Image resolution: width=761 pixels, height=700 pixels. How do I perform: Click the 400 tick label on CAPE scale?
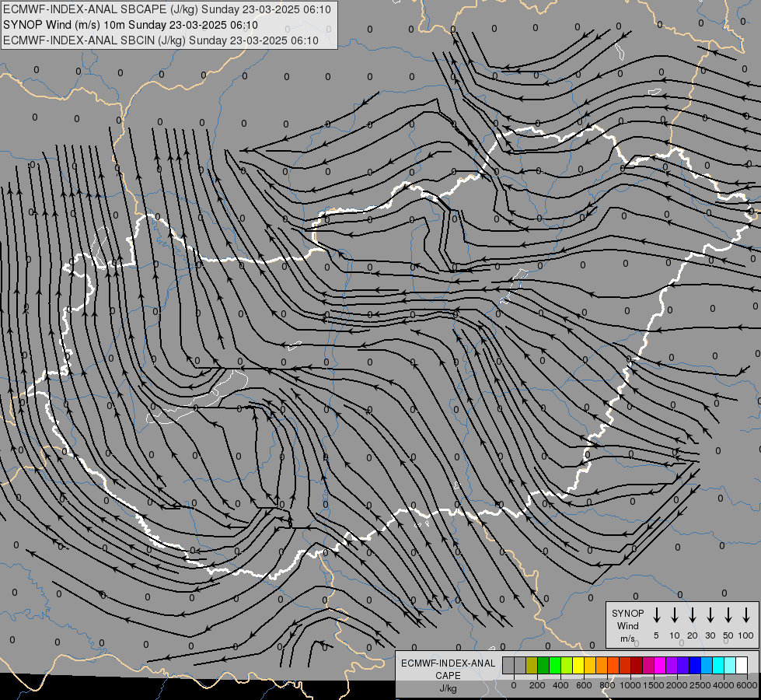(560, 685)
